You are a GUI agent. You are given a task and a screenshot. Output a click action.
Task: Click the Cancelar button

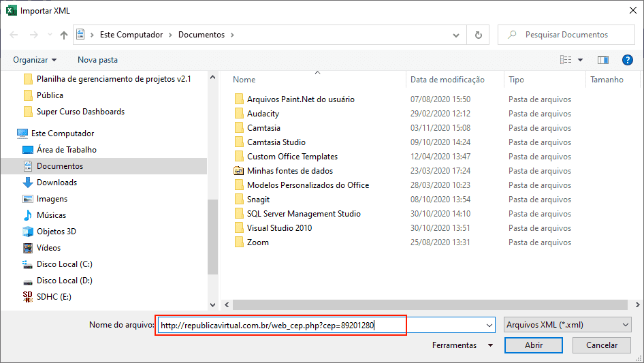click(602, 345)
